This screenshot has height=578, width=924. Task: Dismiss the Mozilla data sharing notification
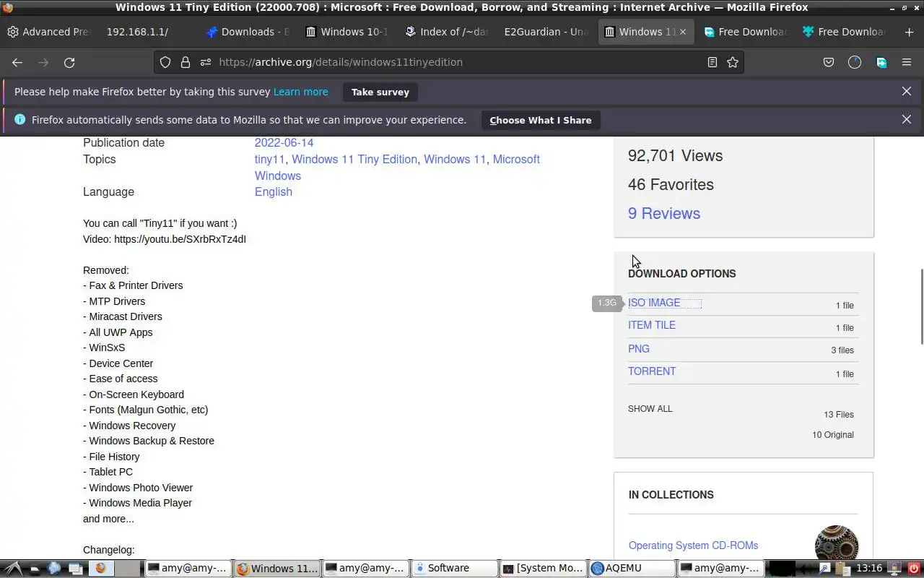point(907,120)
